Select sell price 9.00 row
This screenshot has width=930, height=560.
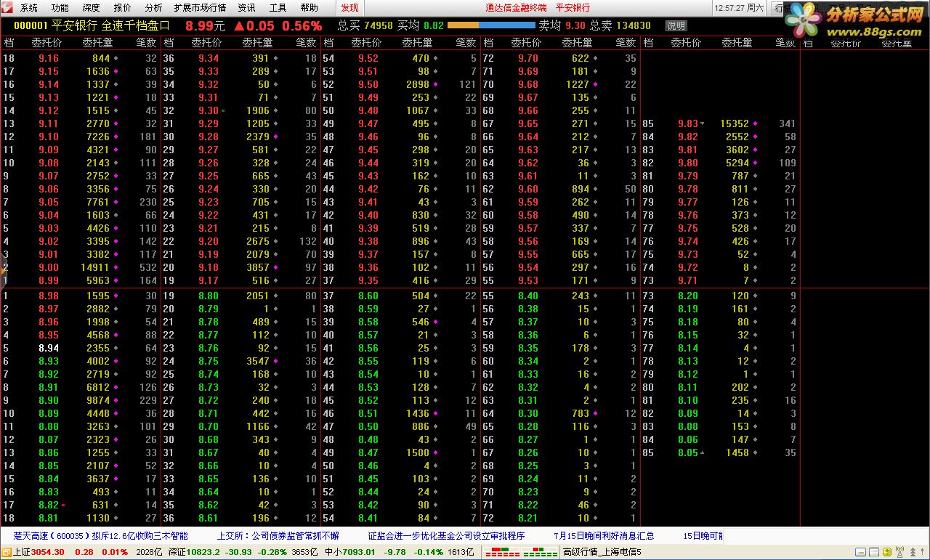pyautogui.click(x=48, y=267)
